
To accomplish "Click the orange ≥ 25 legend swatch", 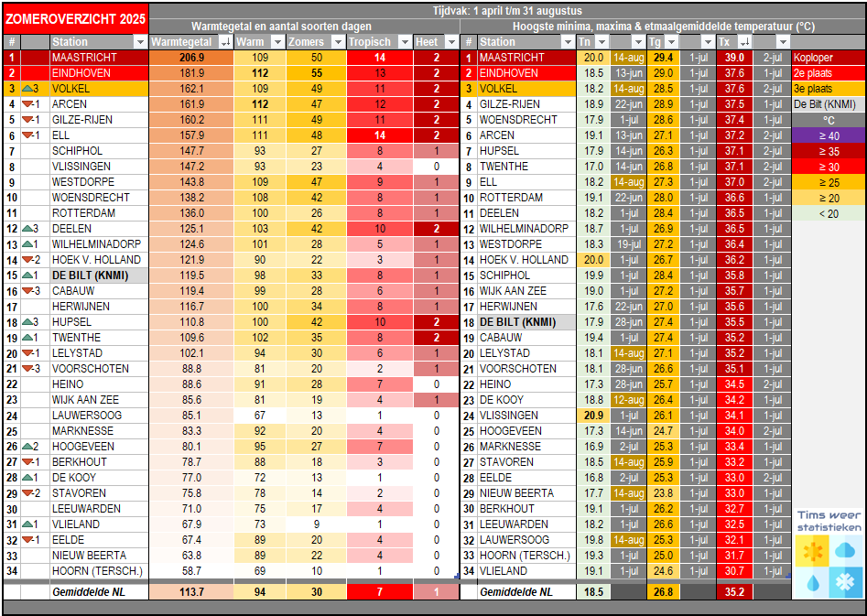I will coord(829,182).
